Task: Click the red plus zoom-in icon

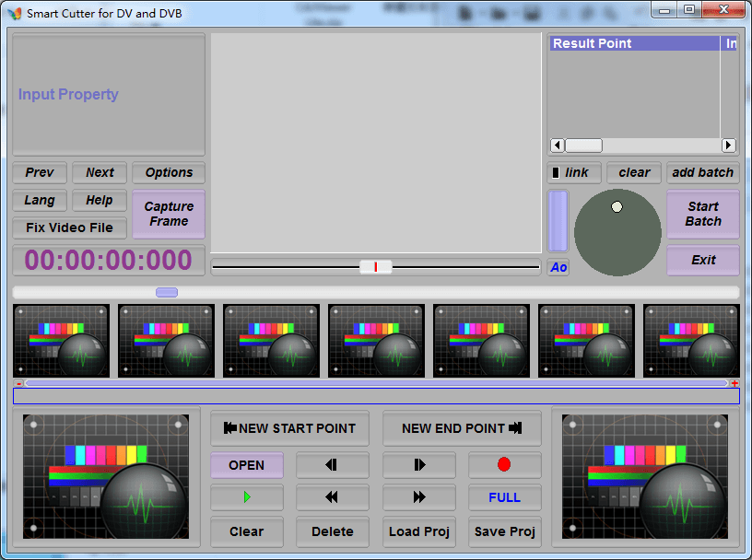Action: [x=734, y=383]
